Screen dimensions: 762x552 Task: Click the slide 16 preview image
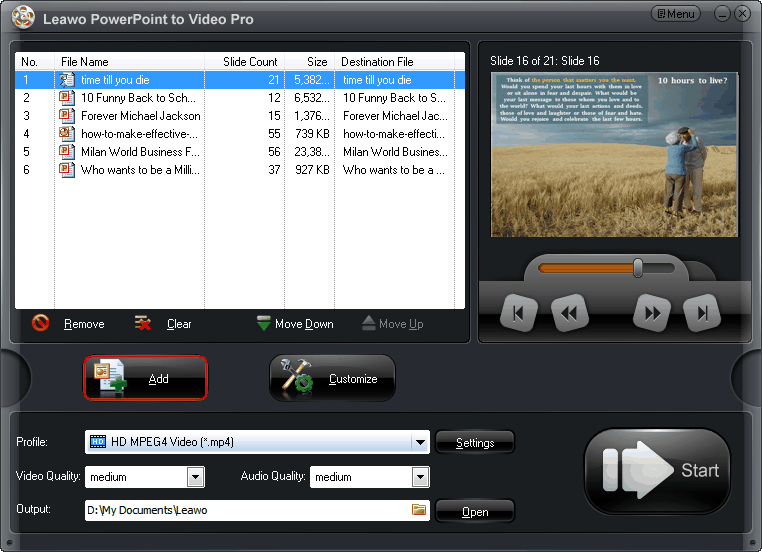click(x=614, y=155)
